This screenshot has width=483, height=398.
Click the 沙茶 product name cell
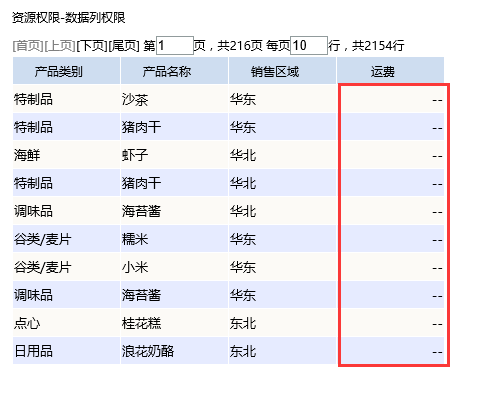[174, 99]
